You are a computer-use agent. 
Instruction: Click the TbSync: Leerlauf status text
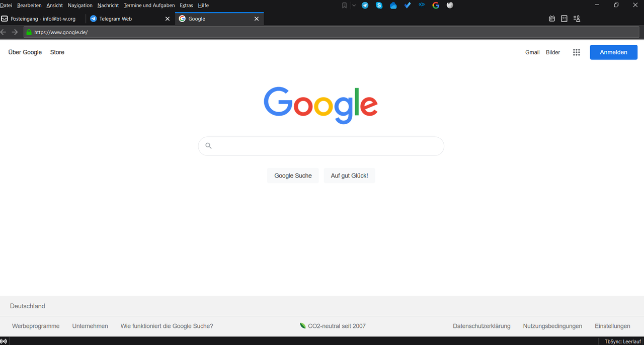pos(623,341)
